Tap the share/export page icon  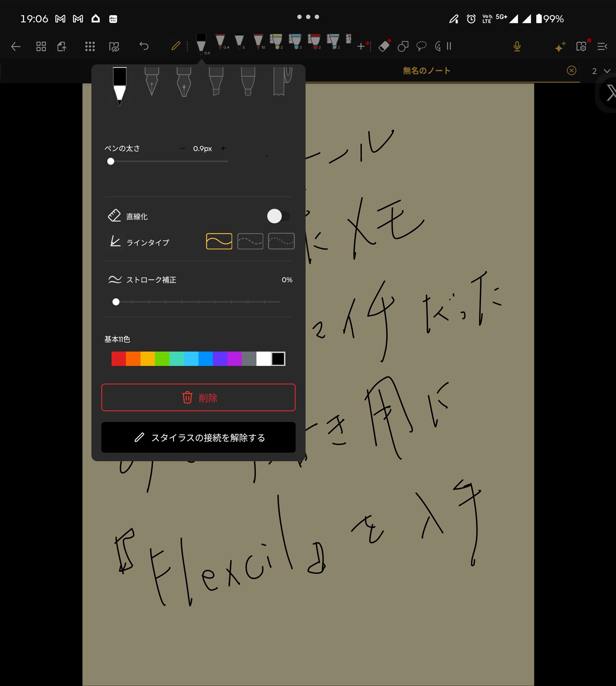click(x=62, y=46)
